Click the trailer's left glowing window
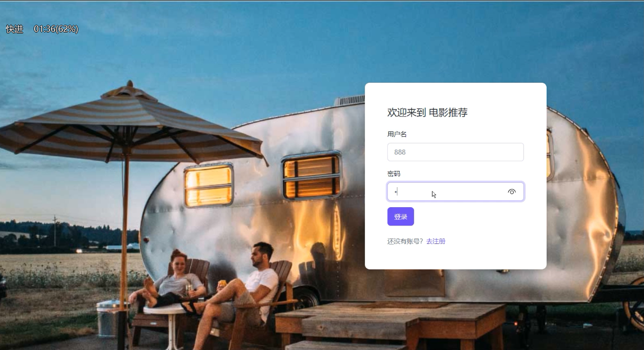Image resolution: width=644 pixels, height=350 pixels. [209, 185]
